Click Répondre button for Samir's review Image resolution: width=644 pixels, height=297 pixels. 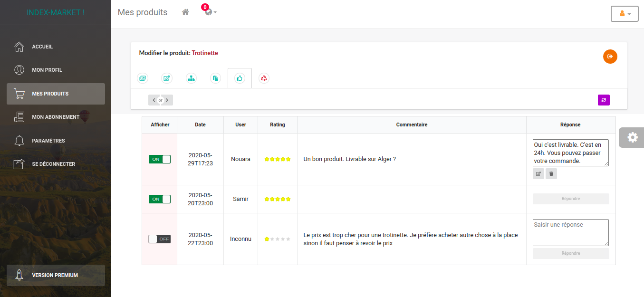point(570,199)
